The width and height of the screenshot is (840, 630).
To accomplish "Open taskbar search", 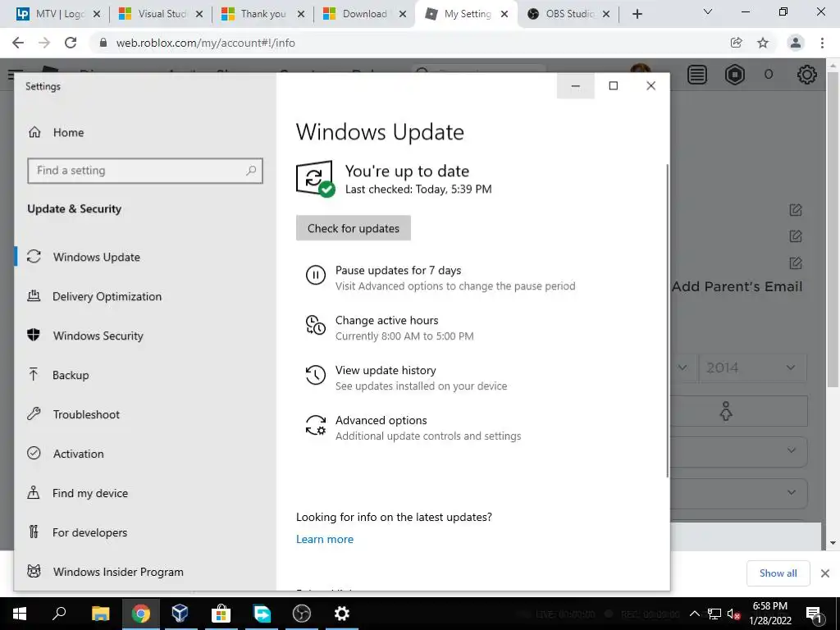I will (x=59, y=614).
